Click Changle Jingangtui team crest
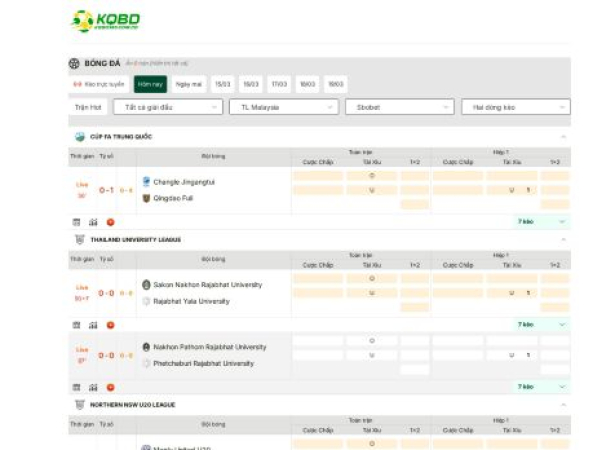 tap(146, 182)
